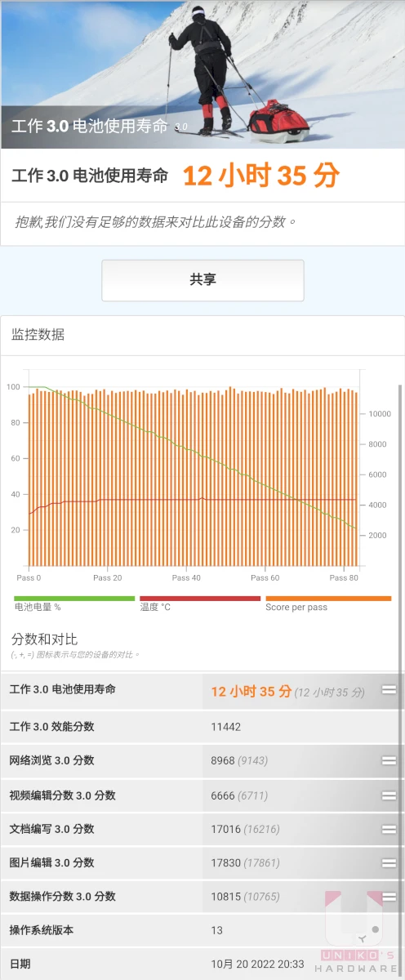405x980 pixels.
Task: Click comparison icon on 图片编辑 3.0 row
Action: click(x=389, y=862)
